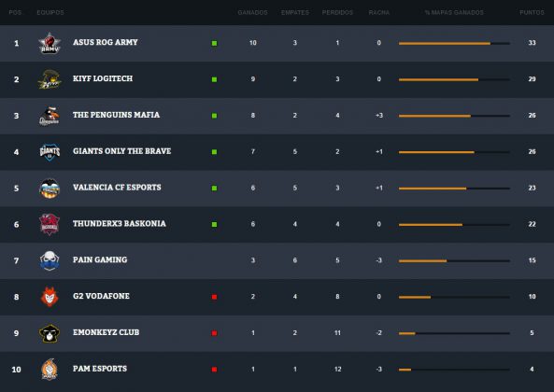
Task: Click the 10 wins value for ASUS ROG Army
Action: pos(252,43)
